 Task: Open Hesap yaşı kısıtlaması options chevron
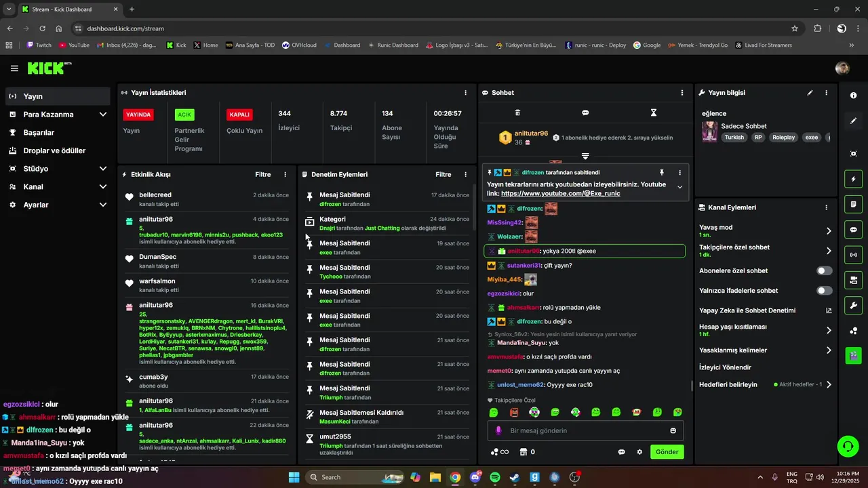829,331
